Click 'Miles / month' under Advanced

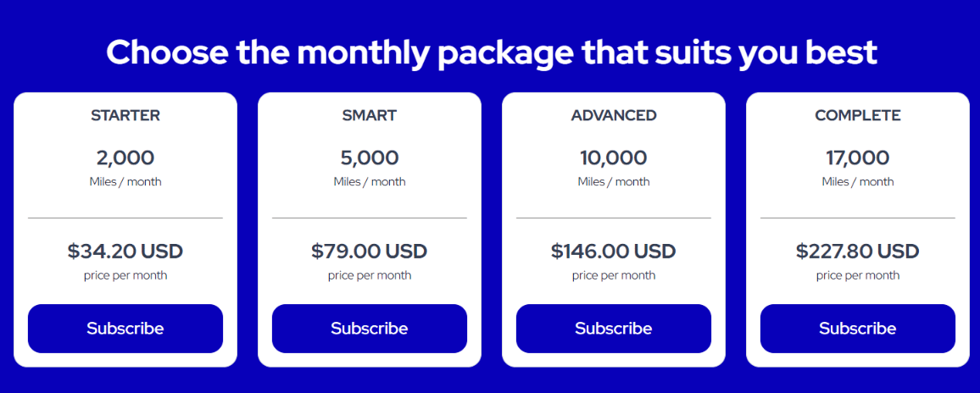click(614, 181)
